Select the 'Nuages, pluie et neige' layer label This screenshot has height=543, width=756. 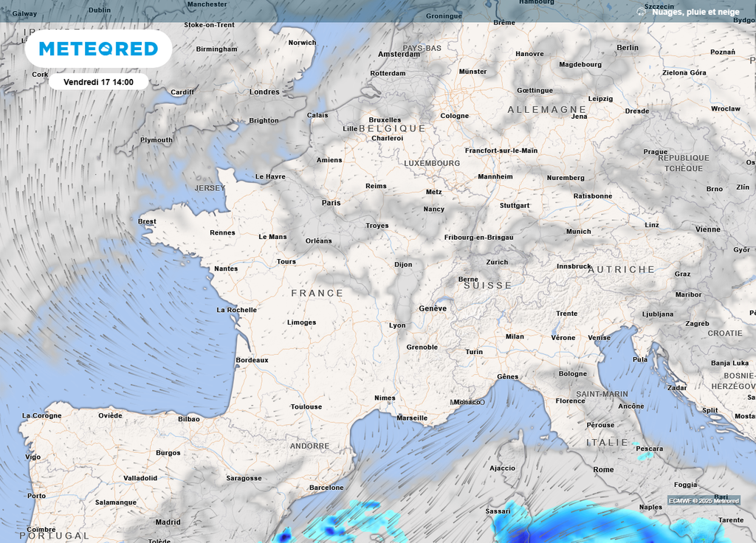[695, 12]
